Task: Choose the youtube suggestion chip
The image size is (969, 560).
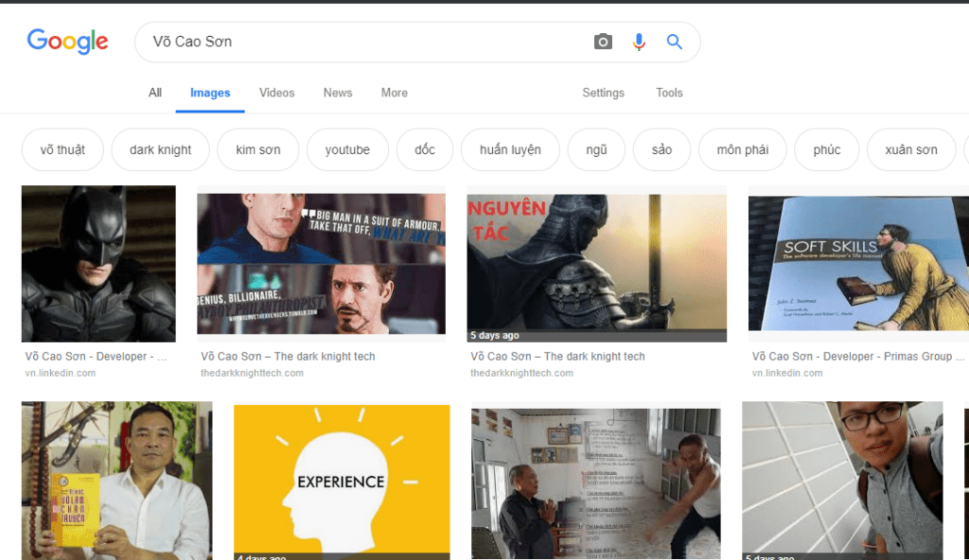Action: pos(347,149)
